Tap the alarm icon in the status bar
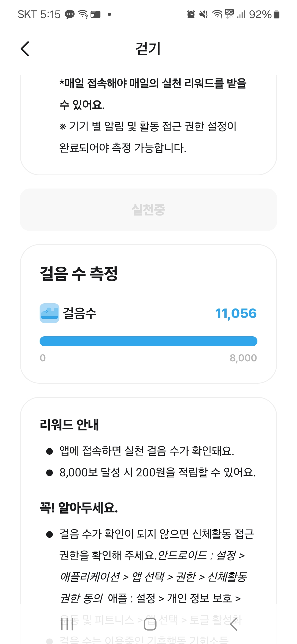 coord(191,14)
